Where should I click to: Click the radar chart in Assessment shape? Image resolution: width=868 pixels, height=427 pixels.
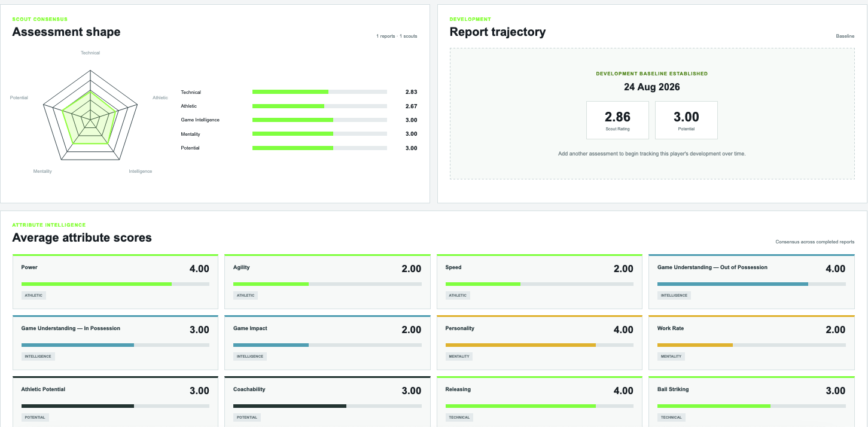90,115
